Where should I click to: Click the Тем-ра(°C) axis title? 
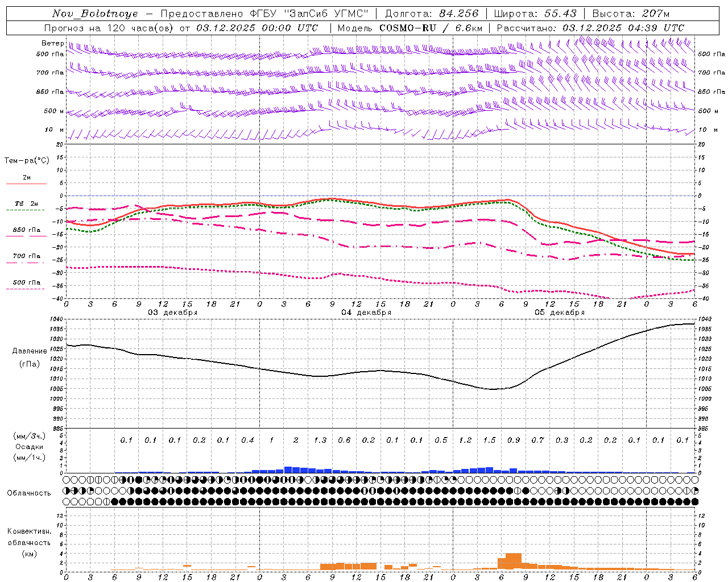pyautogui.click(x=27, y=161)
